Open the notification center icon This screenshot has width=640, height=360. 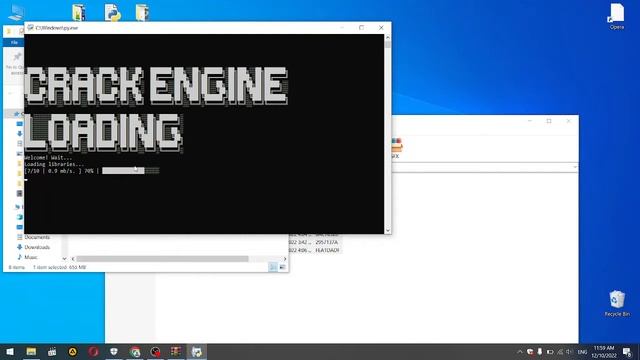click(x=627, y=352)
